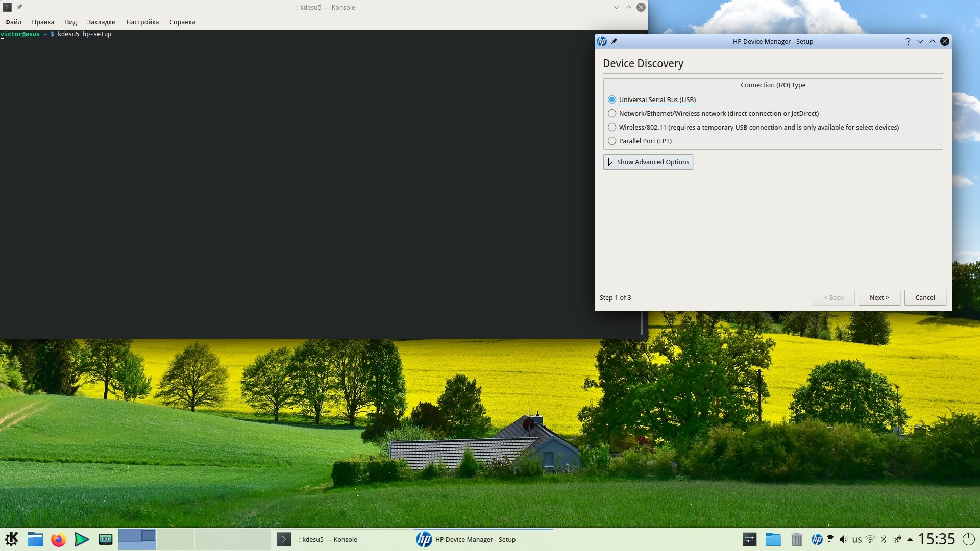This screenshot has width=980, height=551.
Task: Open the Wi-Fi network tray icon
Action: 870,539
